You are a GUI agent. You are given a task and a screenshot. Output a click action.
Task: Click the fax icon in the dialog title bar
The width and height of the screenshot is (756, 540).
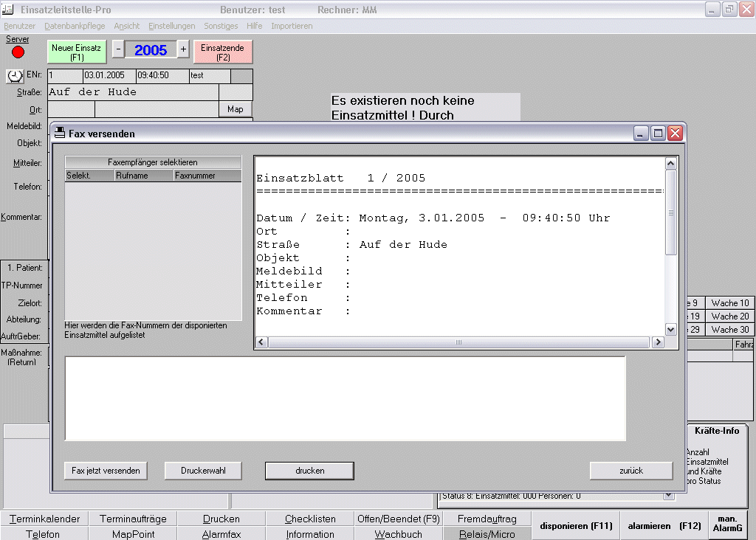[x=60, y=134]
